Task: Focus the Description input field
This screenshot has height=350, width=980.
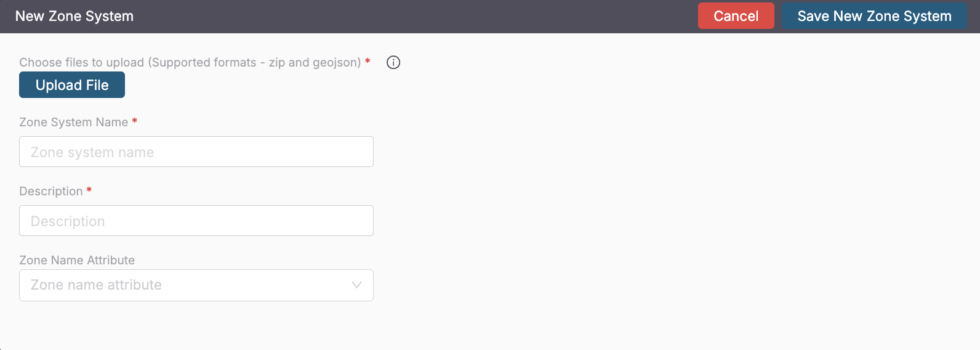Action: pos(196,221)
